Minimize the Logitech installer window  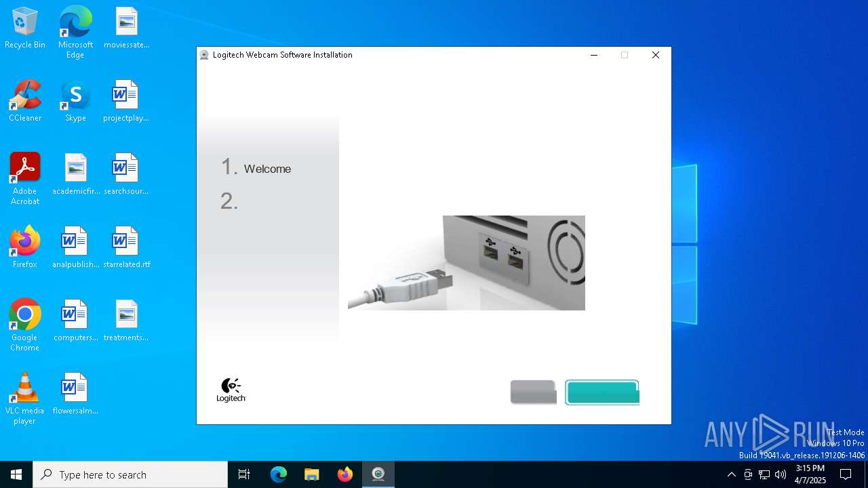tap(594, 55)
